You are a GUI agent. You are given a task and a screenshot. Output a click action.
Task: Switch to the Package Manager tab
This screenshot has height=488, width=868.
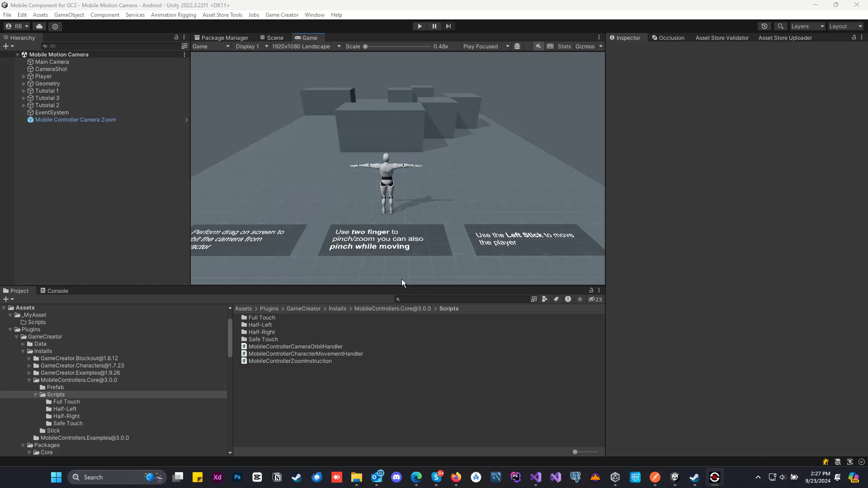(221, 38)
